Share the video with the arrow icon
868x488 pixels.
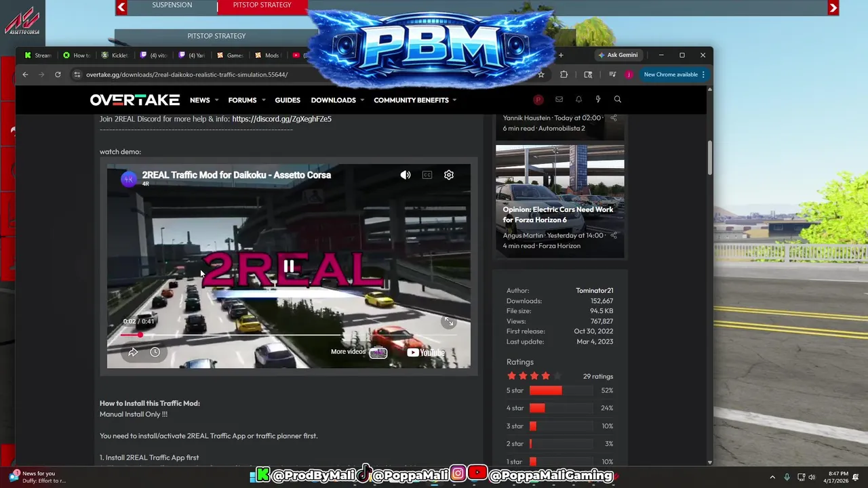tap(133, 352)
